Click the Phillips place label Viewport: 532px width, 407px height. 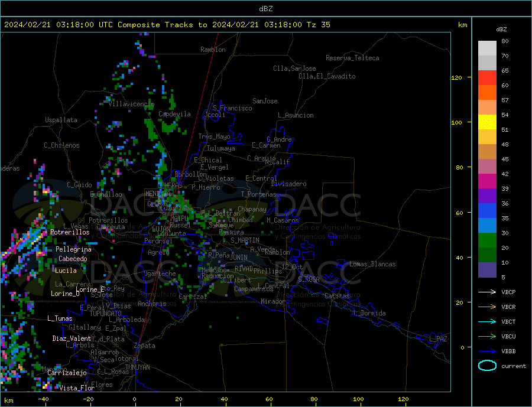(268, 271)
